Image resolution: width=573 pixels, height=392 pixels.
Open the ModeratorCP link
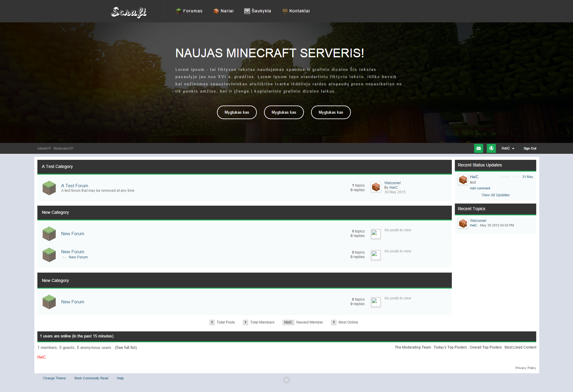(63, 148)
